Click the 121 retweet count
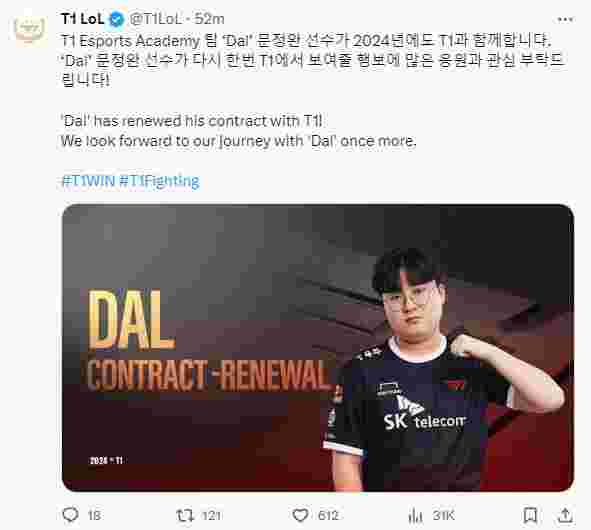The height and width of the screenshot is (530, 591). pos(211,515)
